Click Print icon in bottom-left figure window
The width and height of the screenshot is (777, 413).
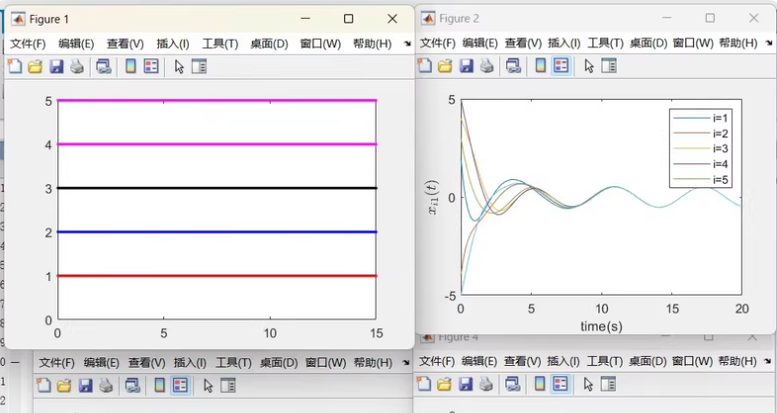pos(106,386)
